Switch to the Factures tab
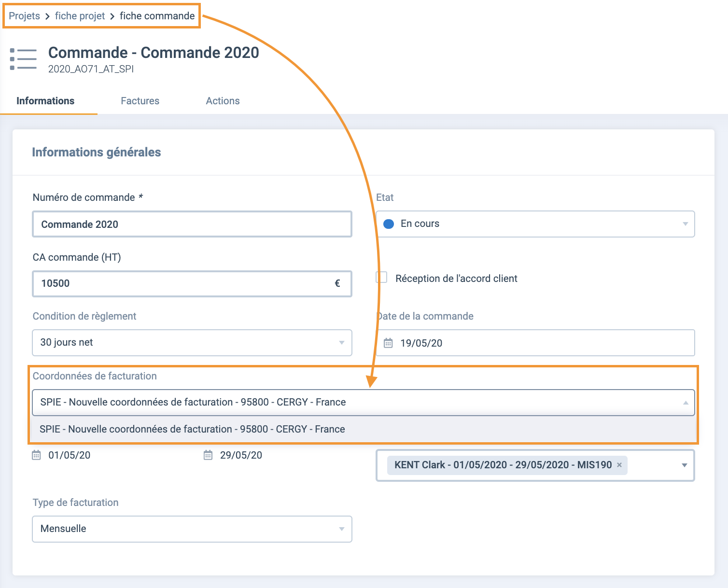The width and height of the screenshot is (728, 588). point(140,101)
